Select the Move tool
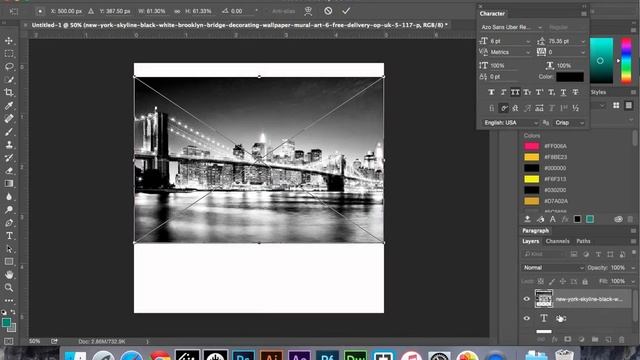640x360 pixels. click(9, 41)
